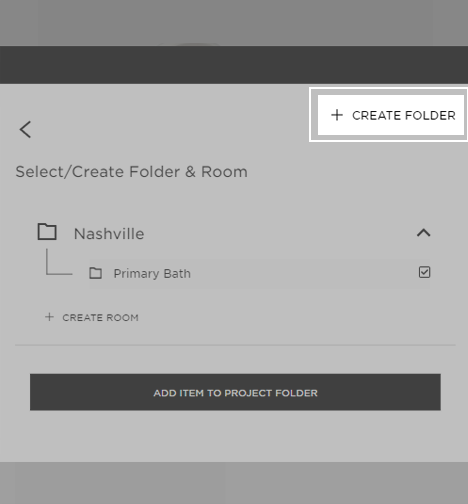This screenshot has height=504, width=468.
Task: Click the Nashville folder icon
Action: pos(47,232)
